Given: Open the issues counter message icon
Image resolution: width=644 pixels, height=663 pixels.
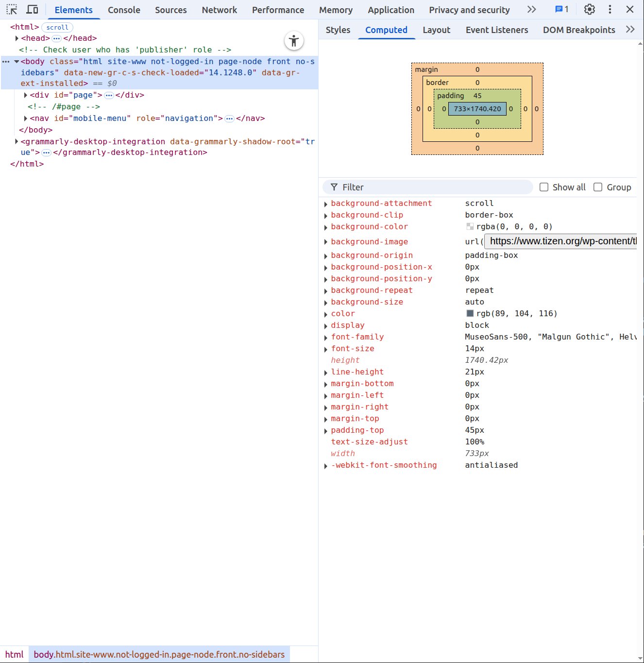Looking at the screenshot, I should (561, 10).
